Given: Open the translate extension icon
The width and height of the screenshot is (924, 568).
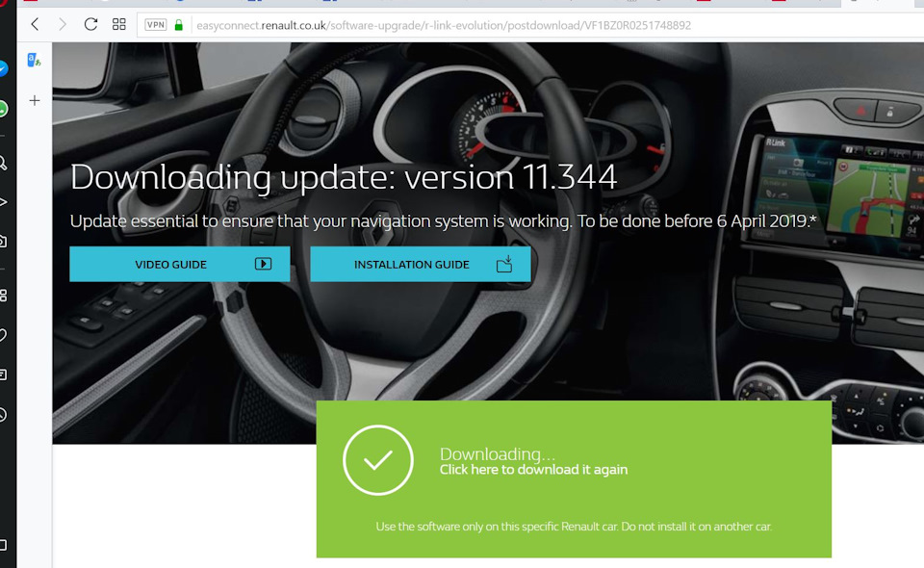Looking at the screenshot, I should [35, 60].
